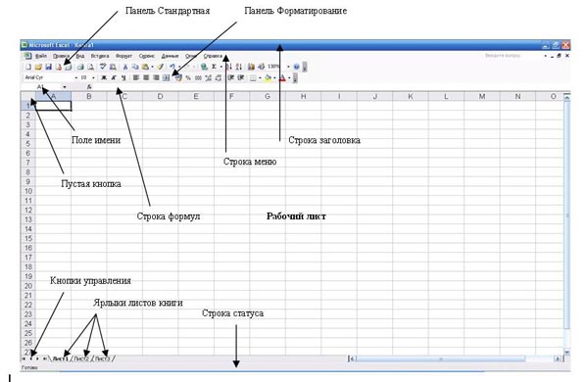Expand the AutoSum dropdown arrow
588x382 pixels.
click(x=221, y=67)
